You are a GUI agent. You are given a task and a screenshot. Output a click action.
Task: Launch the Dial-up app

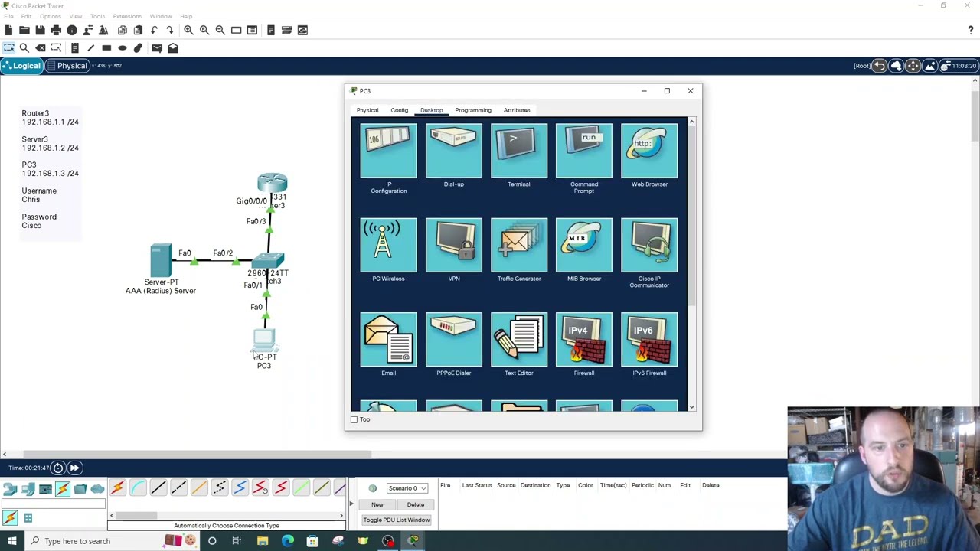point(454,151)
